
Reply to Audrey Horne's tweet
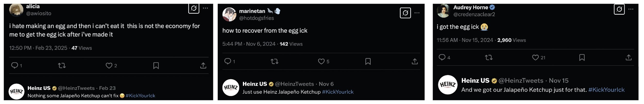pyautogui.click(x=442, y=57)
